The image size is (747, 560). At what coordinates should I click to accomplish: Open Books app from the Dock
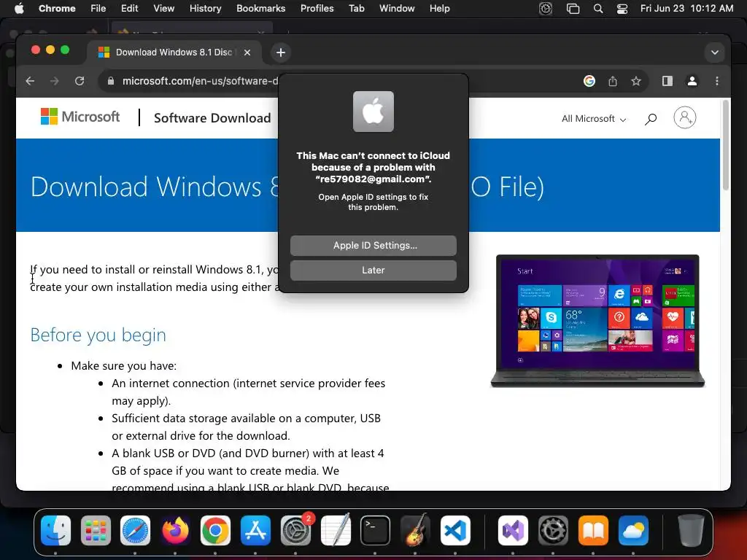coord(593,530)
